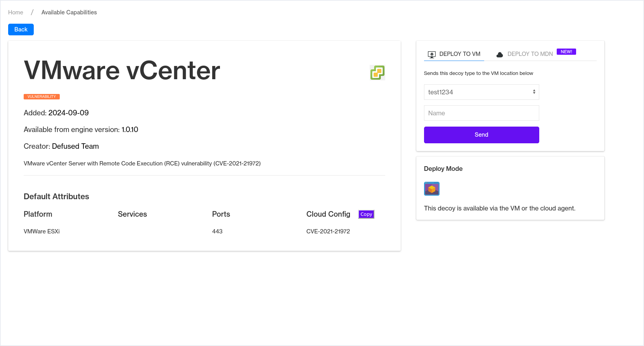
Task: Click the monitor icon on Deploy to VM tab
Action: pyautogui.click(x=431, y=54)
